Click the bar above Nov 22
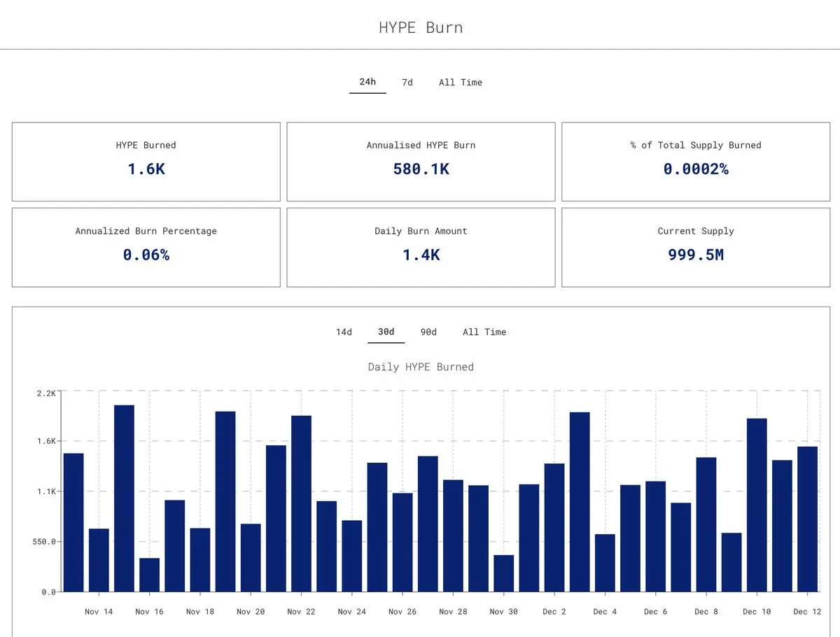This screenshot has width=840, height=637. [301, 503]
